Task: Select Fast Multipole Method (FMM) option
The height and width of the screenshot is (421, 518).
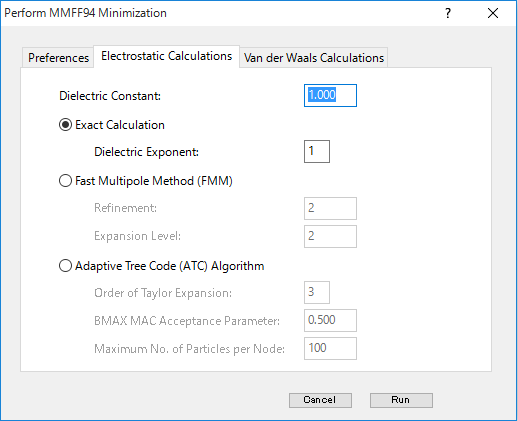Action: point(65,181)
